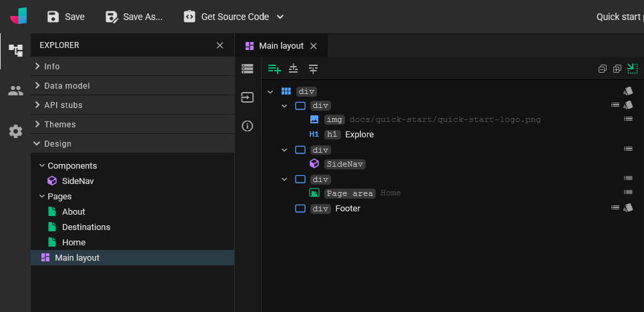
Task: Expand the Data model section
Action: pyautogui.click(x=132, y=85)
